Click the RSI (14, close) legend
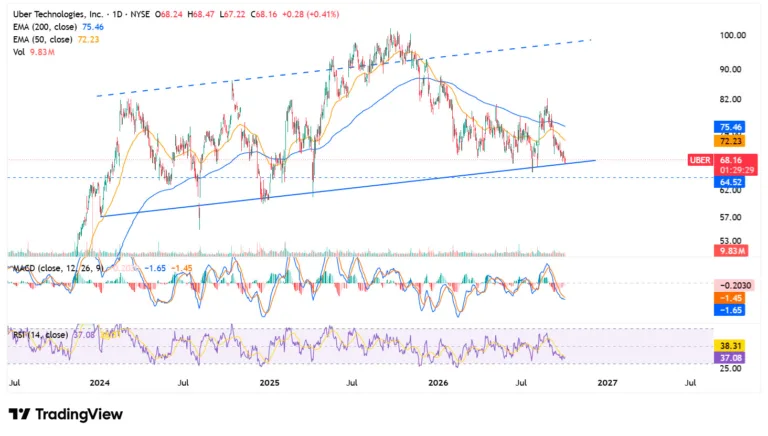 point(41,335)
